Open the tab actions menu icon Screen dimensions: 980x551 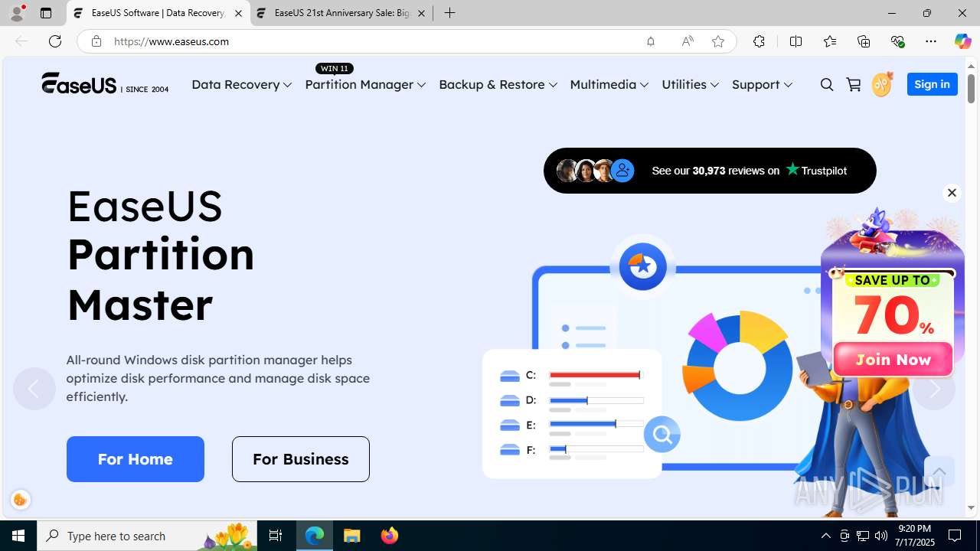[x=46, y=13]
